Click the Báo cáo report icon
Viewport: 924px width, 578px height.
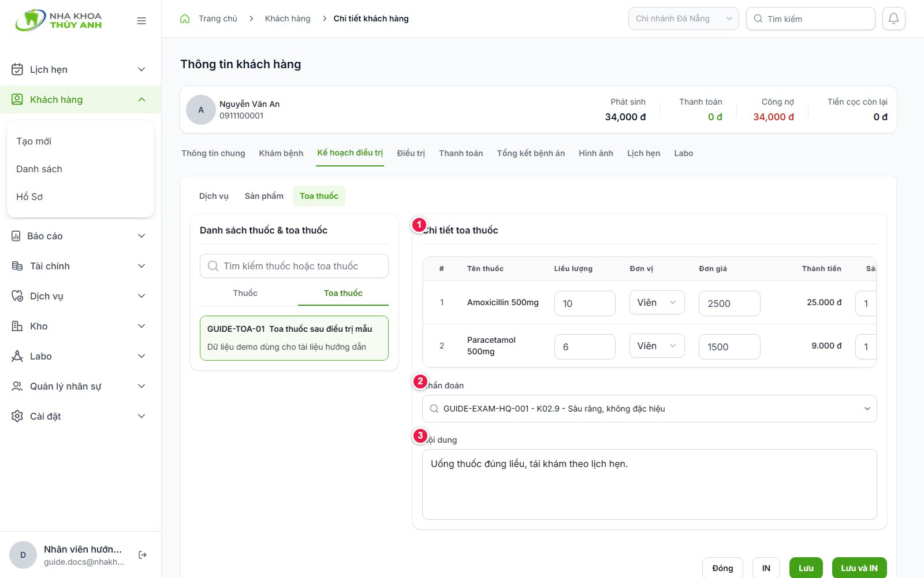(x=16, y=236)
